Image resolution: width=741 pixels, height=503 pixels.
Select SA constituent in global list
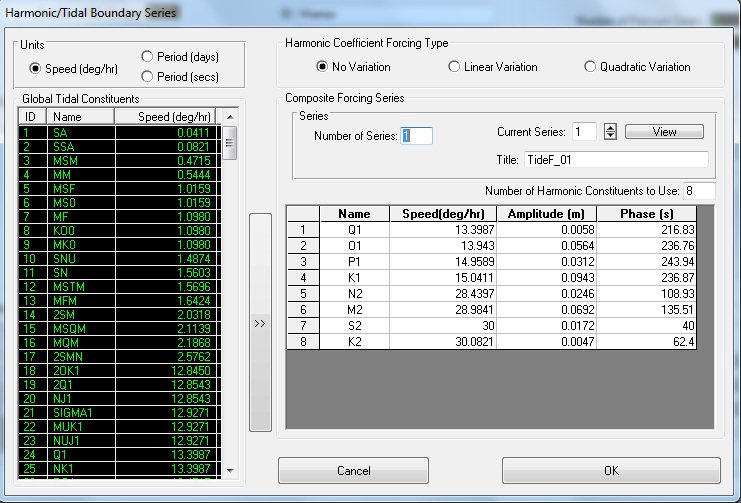(x=119, y=133)
